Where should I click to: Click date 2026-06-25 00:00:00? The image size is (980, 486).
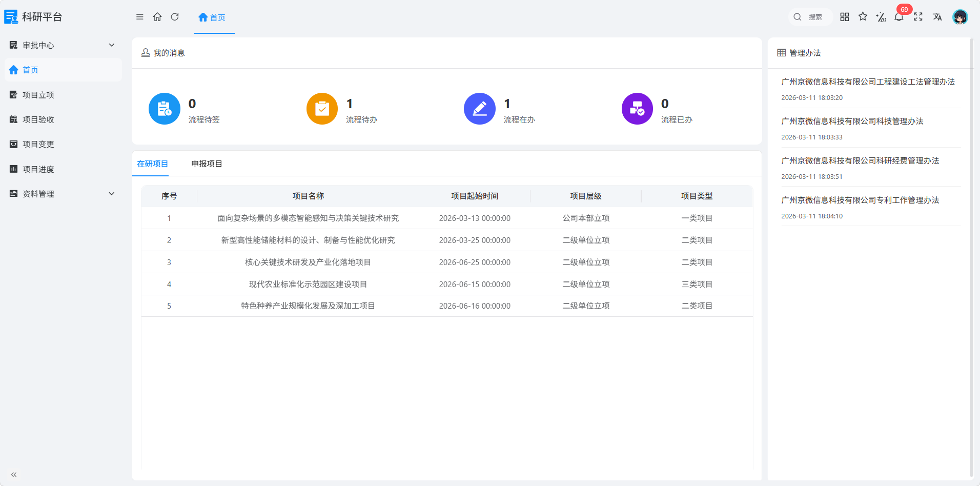point(475,262)
